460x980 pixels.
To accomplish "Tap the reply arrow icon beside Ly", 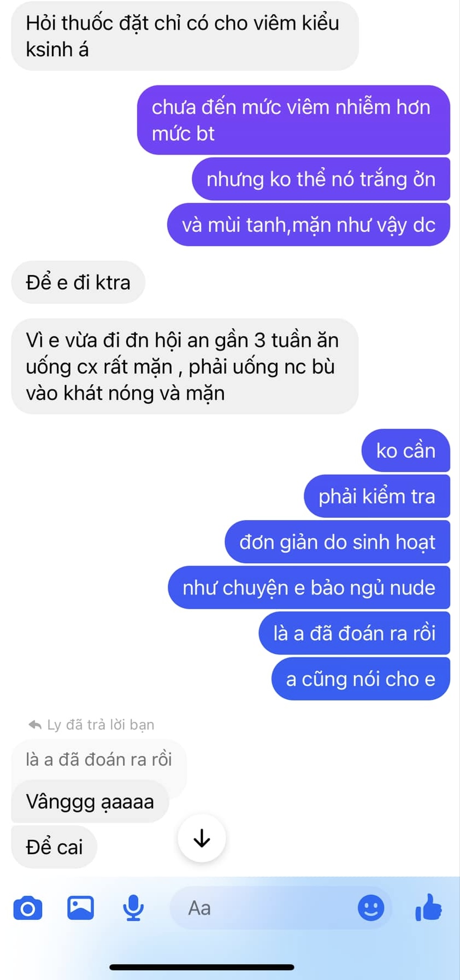I will pos(35,725).
